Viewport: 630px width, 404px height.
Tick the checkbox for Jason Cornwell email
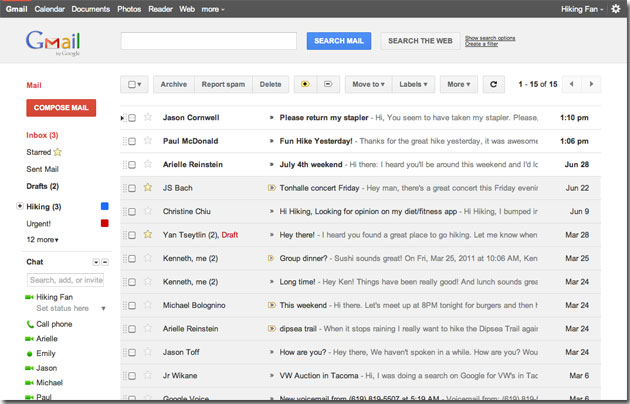pyautogui.click(x=132, y=118)
